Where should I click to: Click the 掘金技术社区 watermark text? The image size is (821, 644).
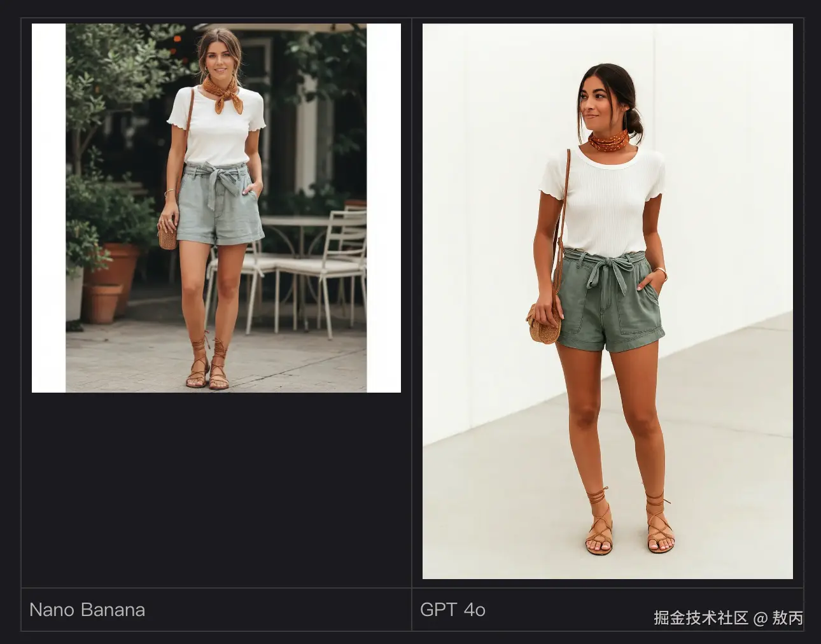(701, 618)
